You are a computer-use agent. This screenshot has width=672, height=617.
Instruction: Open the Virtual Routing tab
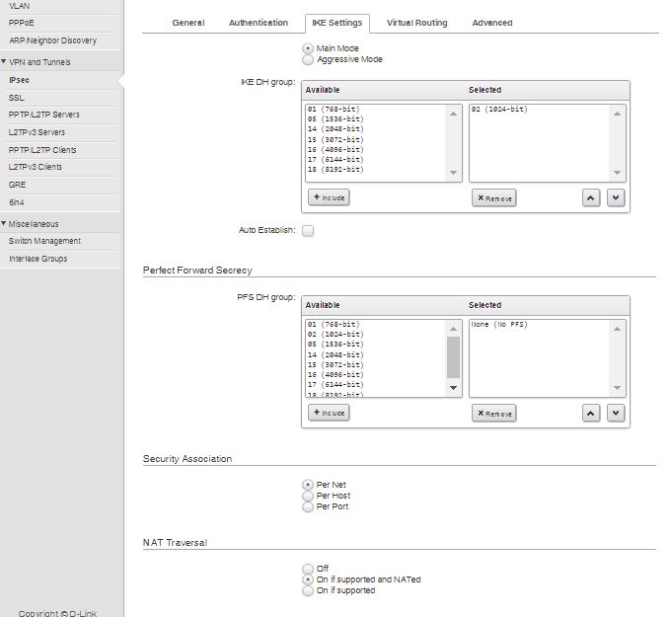click(416, 23)
